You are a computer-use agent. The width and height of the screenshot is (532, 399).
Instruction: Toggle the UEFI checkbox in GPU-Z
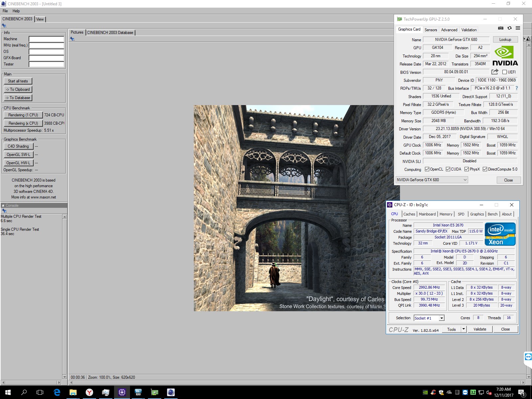click(504, 72)
